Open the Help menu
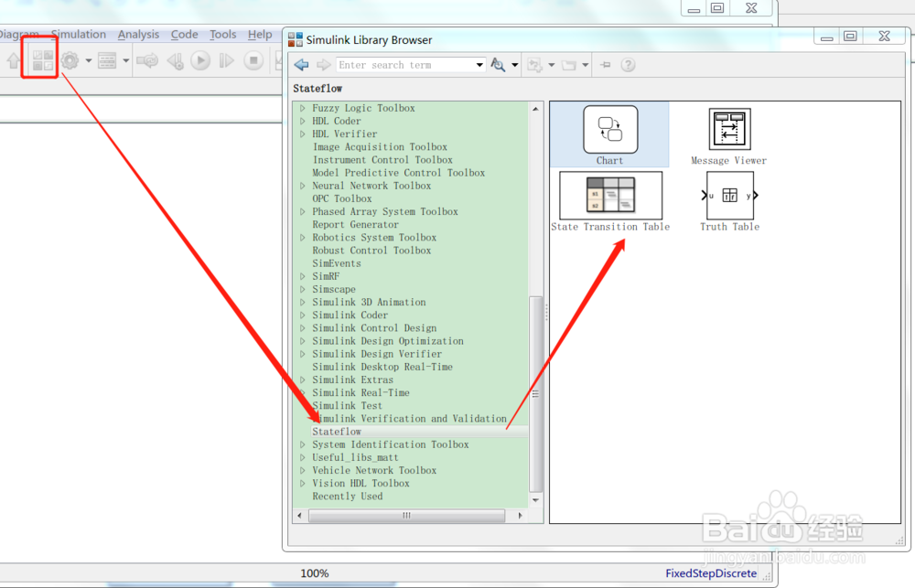915x588 pixels. point(260,35)
